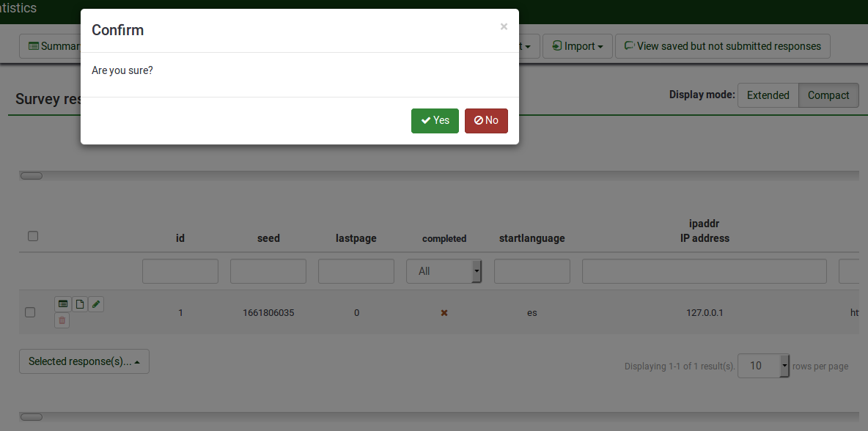Sort by the completed column header
The image size is (868, 431).
[444, 238]
